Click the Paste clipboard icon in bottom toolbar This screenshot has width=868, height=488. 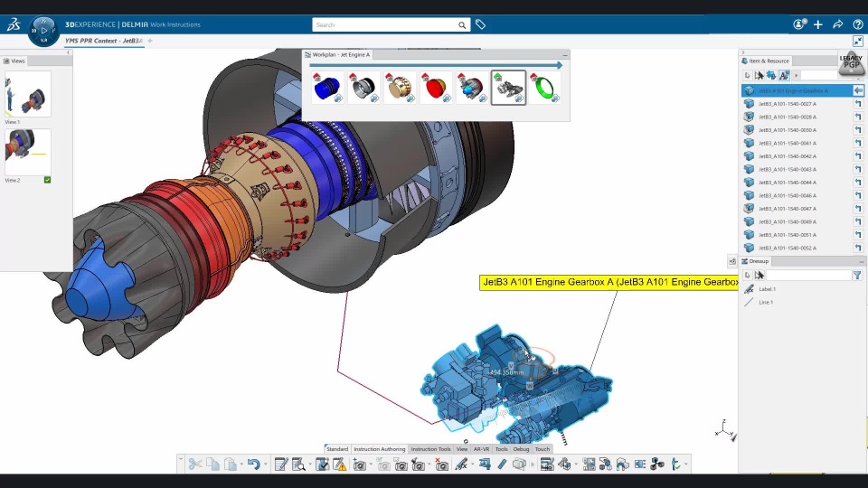tap(231, 465)
